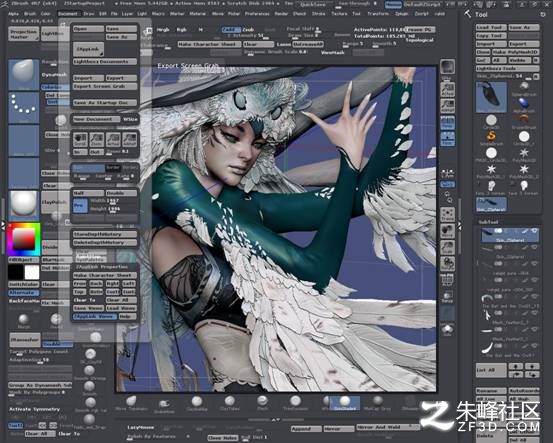This screenshot has width=553, height=443.
Task: Toggle the Pro constrain proportions button
Action: (80, 205)
